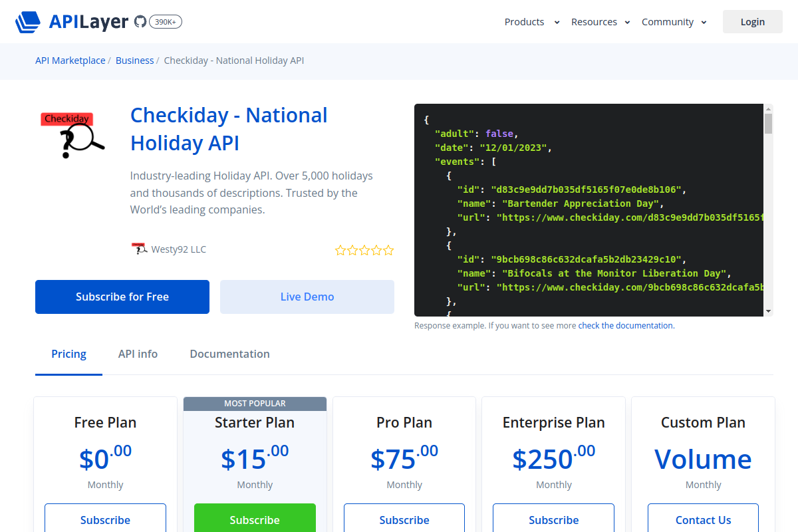Click the Westy92 LLC small logo
The width and height of the screenshot is (798, 532).
coord(139,249)
